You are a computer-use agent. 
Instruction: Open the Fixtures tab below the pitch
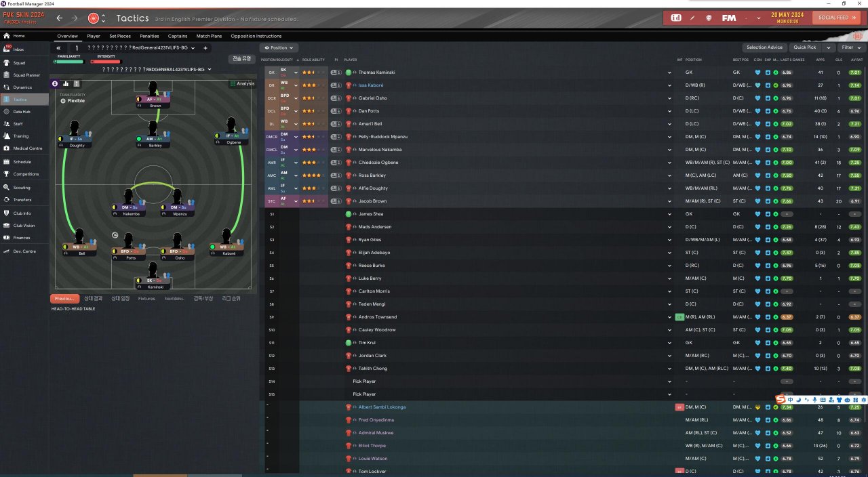146,299
